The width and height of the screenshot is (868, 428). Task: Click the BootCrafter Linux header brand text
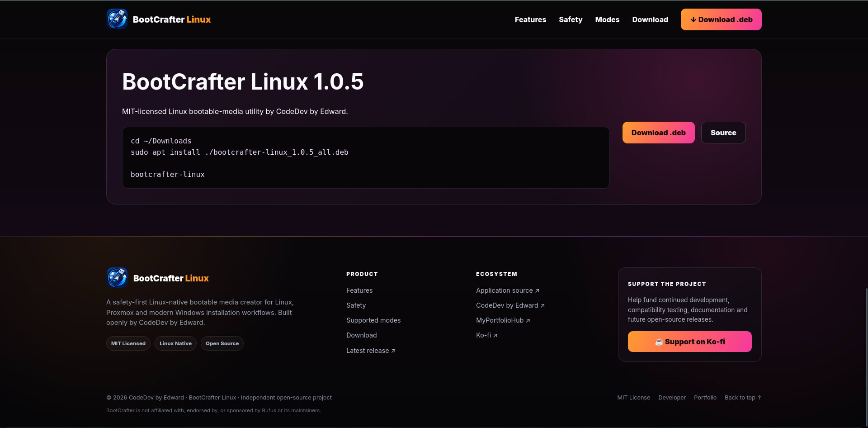pyautogui.click(x=172, y=19)
